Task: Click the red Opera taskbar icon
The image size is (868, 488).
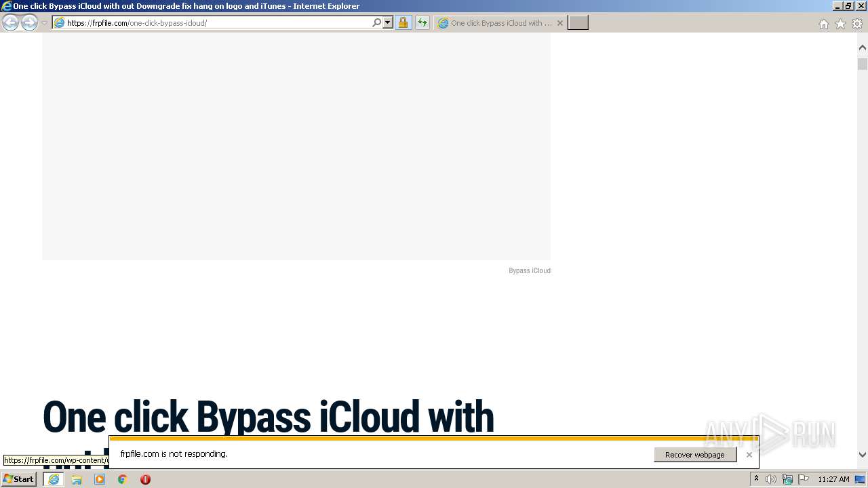Action: [145, 479]
